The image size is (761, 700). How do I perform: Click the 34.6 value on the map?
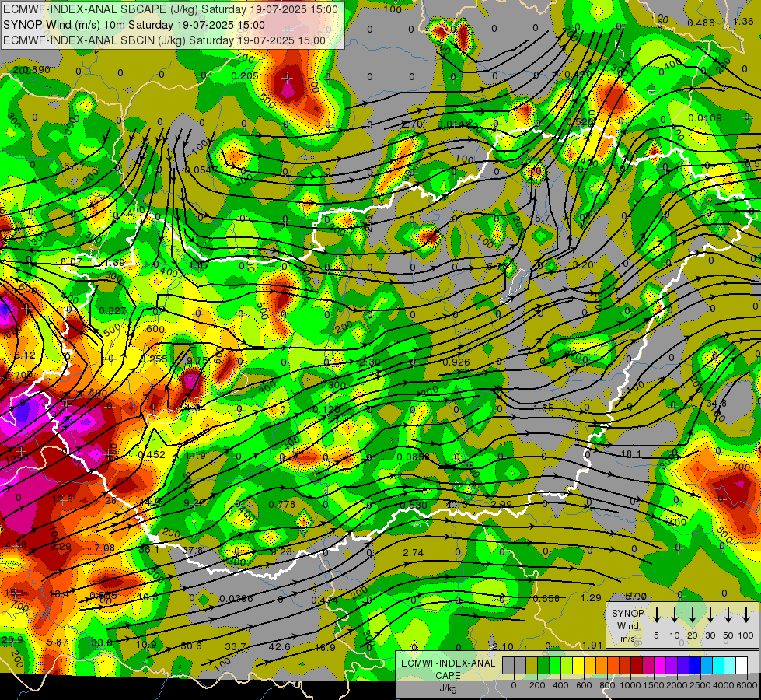point(717,403)
